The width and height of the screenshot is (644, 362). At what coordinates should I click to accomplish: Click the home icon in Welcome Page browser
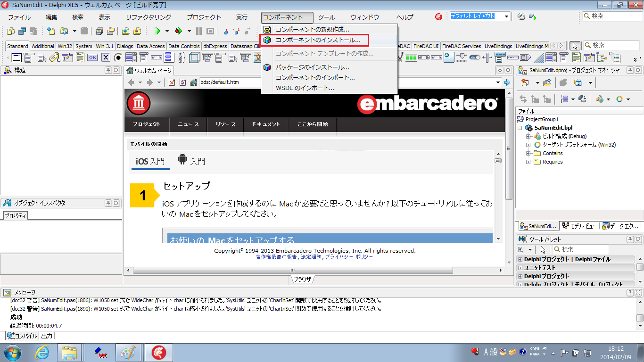193,82
